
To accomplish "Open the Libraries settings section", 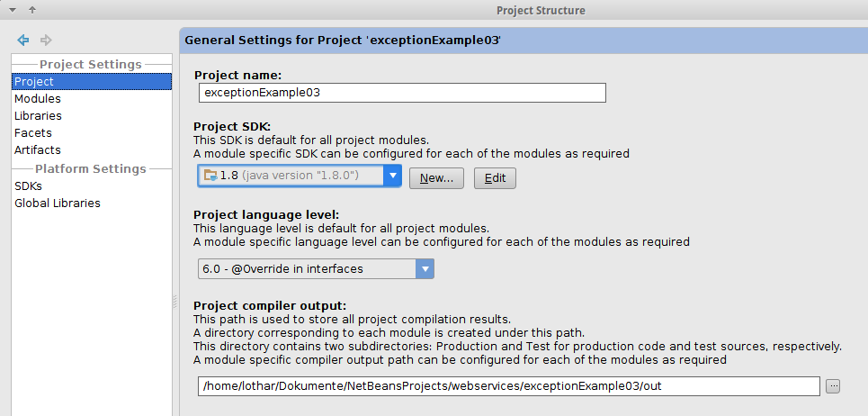I will (38, 116).
